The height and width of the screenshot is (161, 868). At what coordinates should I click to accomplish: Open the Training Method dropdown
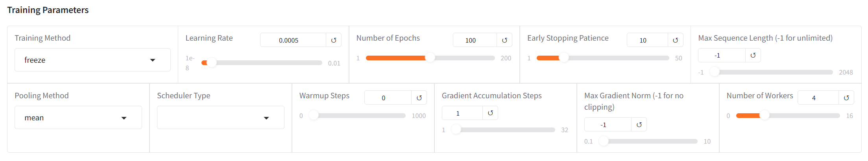point(92,60)
